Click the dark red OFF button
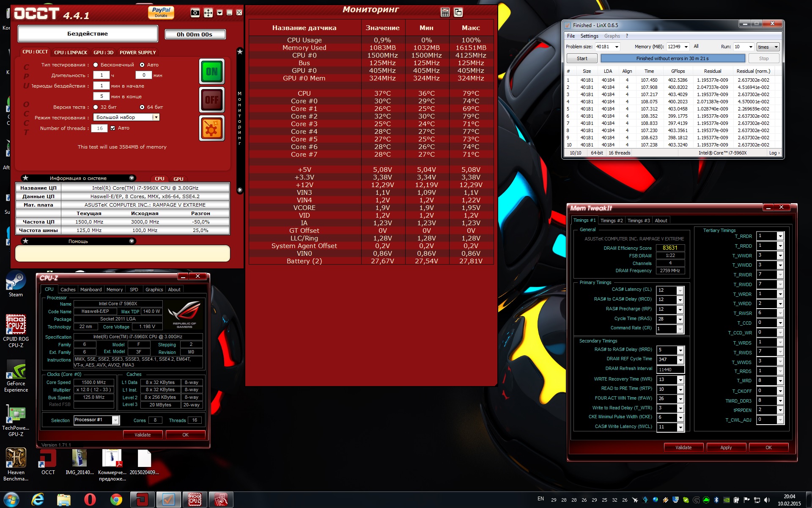The width and height of the screenshot is (812, 508). (211, 100)
